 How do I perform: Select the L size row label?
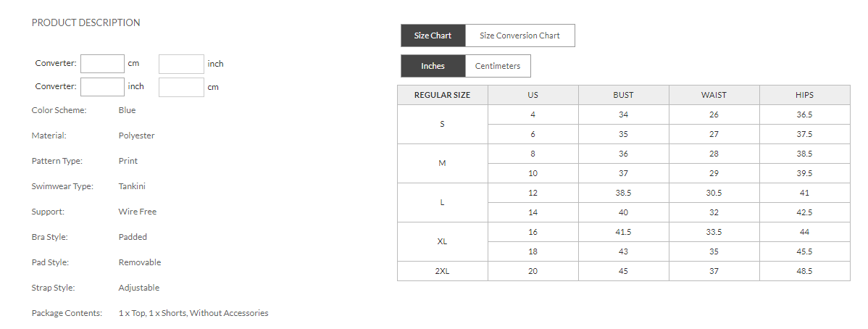tap(442, 202)
